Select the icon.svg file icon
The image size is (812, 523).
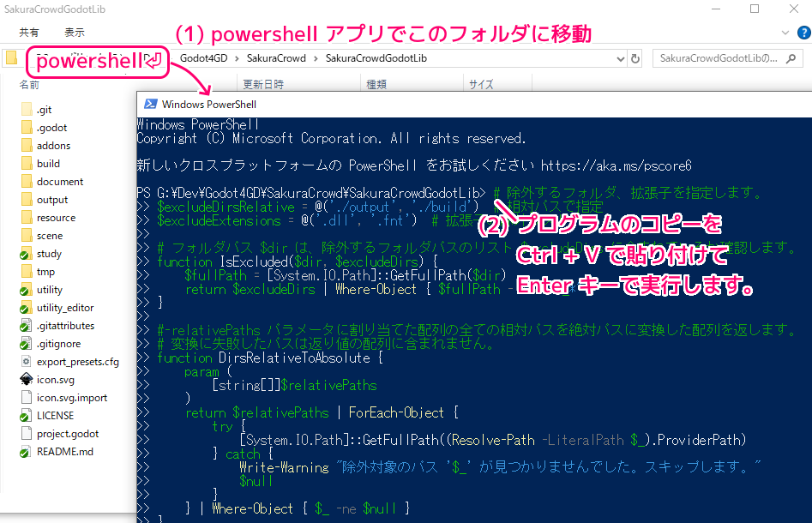point(26,380)
